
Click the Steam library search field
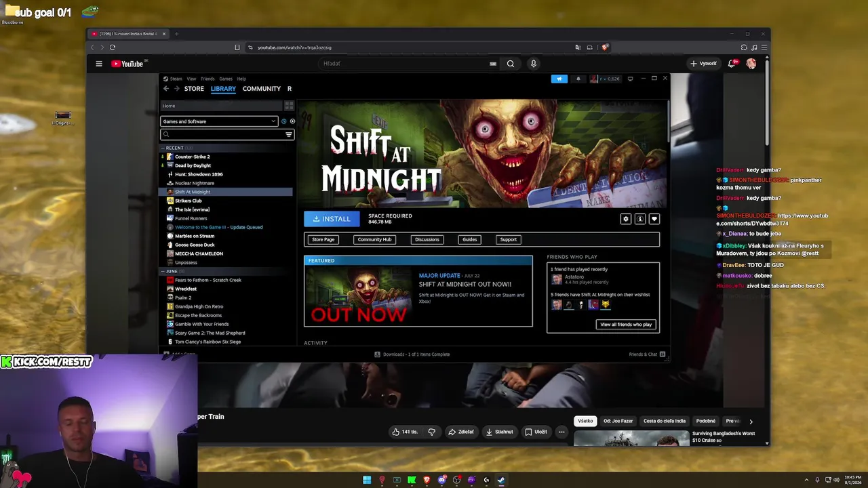tap(226, 135)
